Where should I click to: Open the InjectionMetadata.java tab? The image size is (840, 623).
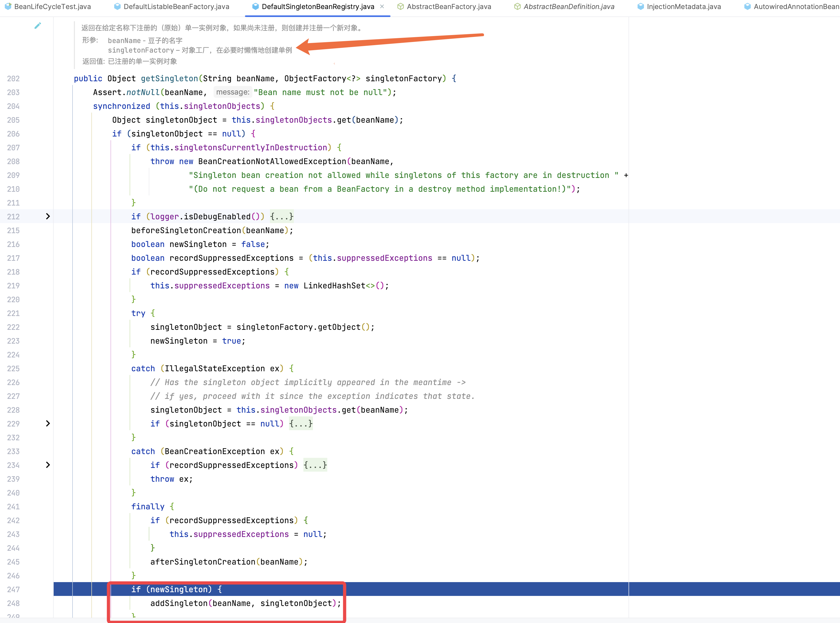click(x=684, y=6)
